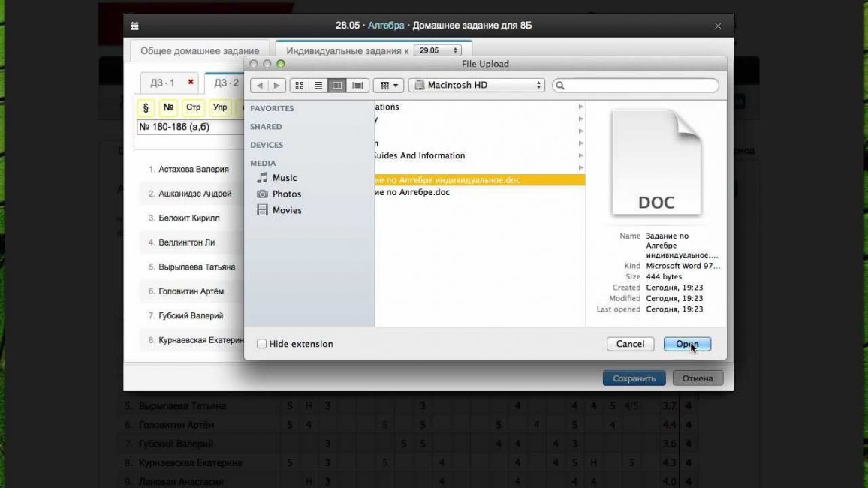Click Open to upload the file
868x488 pixels.
pyautogui.click(x=687, y=344)
